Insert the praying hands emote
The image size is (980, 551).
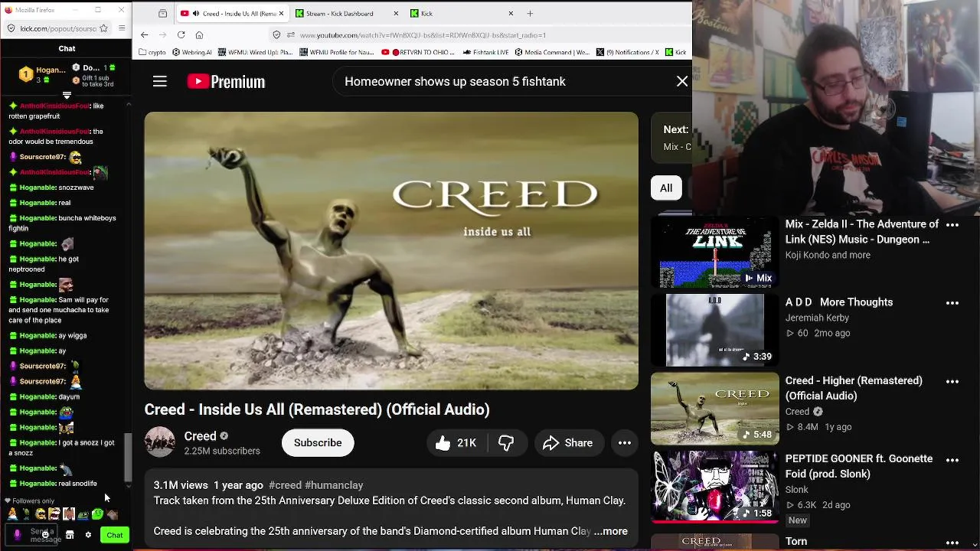[x=14, y=514]
